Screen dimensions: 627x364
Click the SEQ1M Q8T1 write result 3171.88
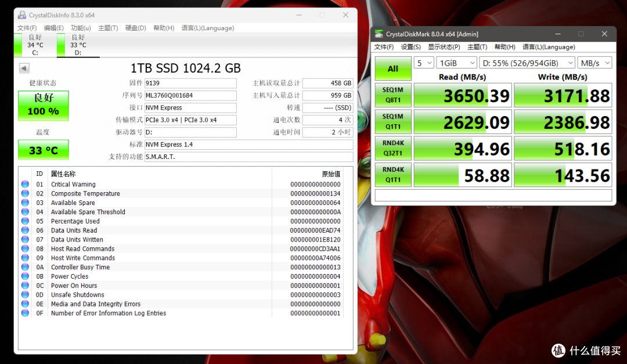coord(563,95)
